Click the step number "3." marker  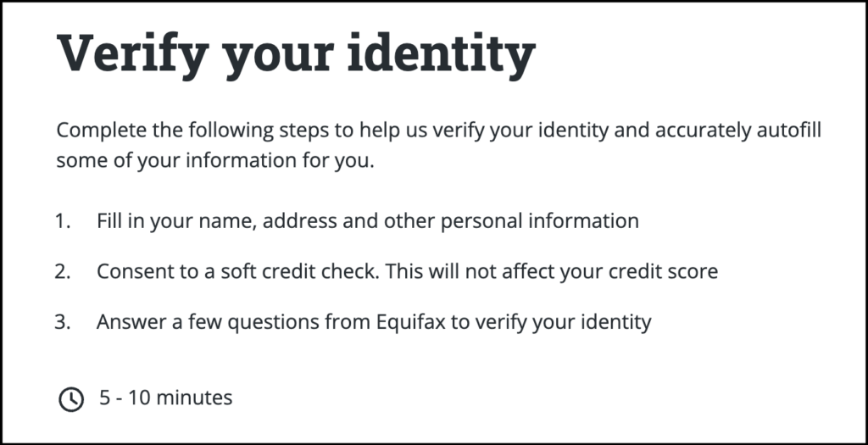[64, 322]
